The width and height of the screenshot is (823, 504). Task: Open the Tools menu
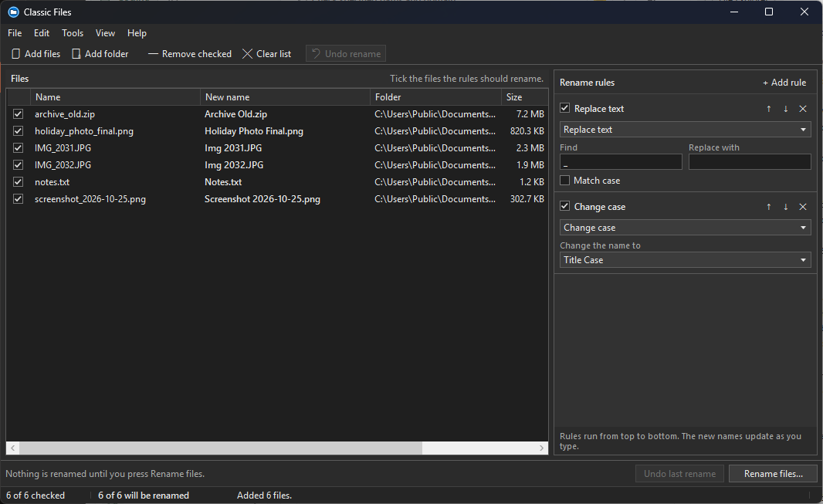click(73, 33)
